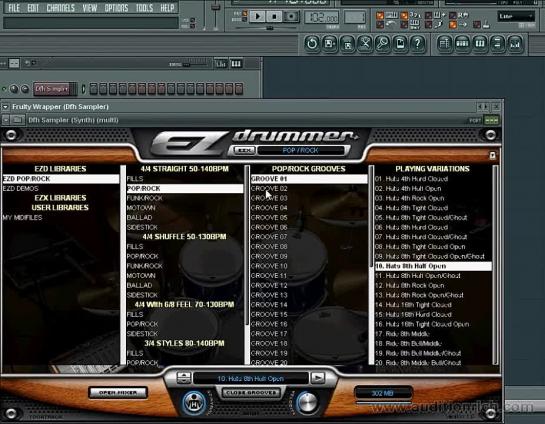Screen dimensions: 545x424
Task: Toggle the orange arrow auto-scroll option
Action: coord(453,25)
